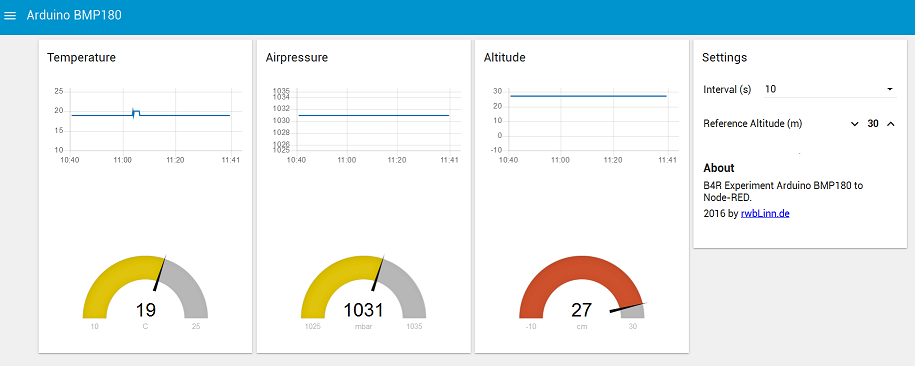
Task: Click the Reference Altitude value 30
Action: pos(873,124)
